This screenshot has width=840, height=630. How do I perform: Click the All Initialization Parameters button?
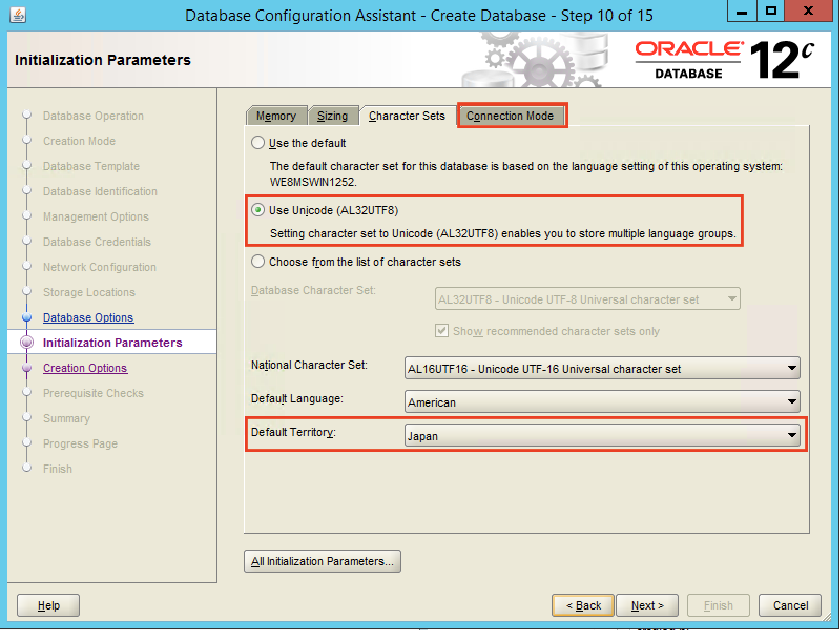(x=323, y=561)
